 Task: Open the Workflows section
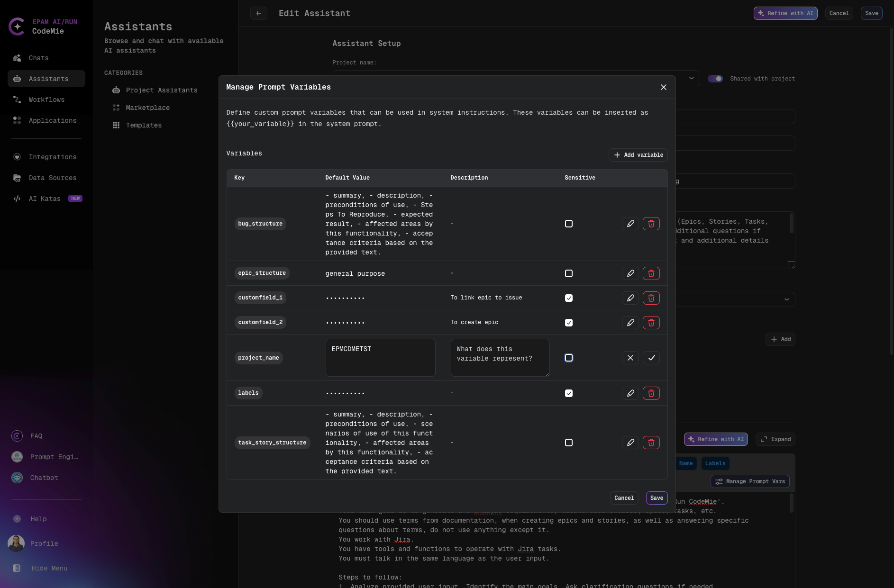[46, 100]
